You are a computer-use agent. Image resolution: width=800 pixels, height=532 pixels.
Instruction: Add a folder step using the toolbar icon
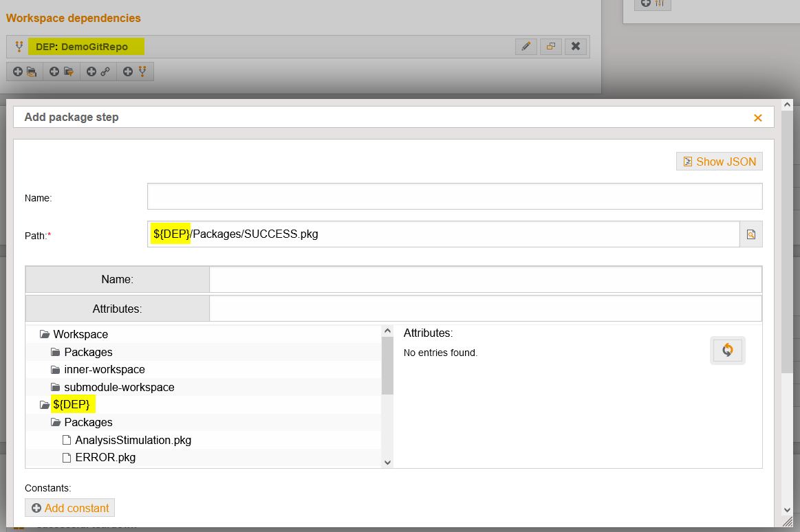(61, 71)
